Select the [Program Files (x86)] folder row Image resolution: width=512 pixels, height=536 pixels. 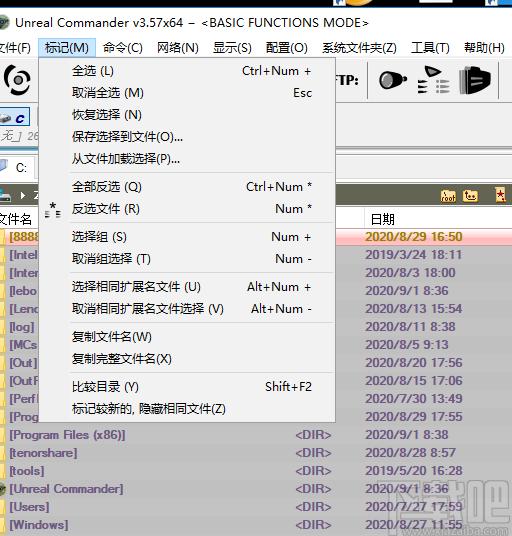pos(256,435)
